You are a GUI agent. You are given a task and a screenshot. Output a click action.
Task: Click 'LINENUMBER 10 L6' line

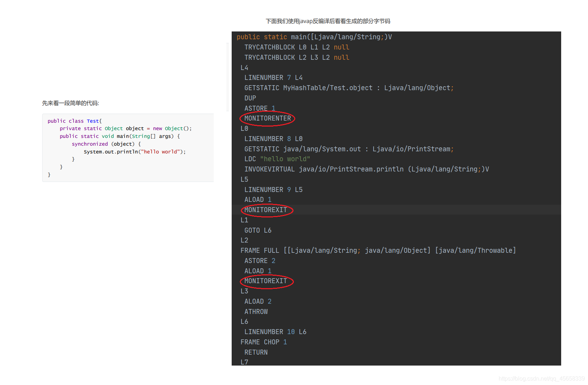coord(275,332)
